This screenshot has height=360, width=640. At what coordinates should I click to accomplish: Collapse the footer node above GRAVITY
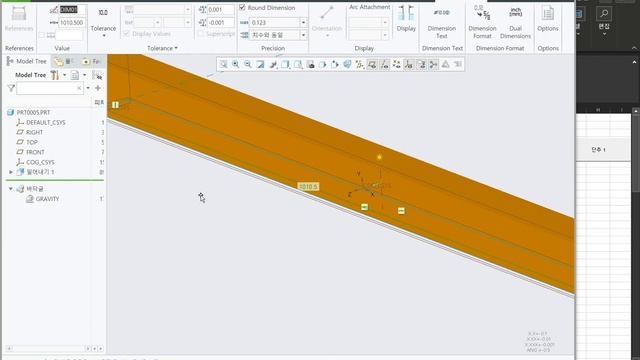(11, 189)
